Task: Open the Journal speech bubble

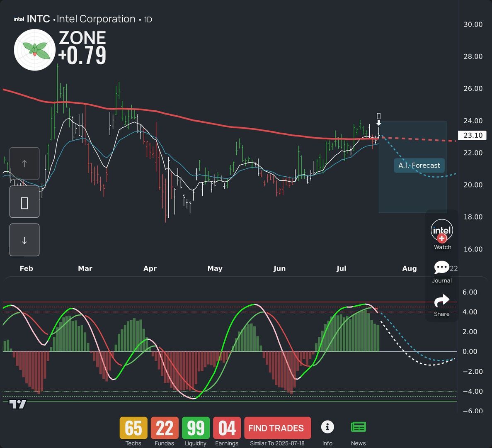Action: click(x=441, y=268)
